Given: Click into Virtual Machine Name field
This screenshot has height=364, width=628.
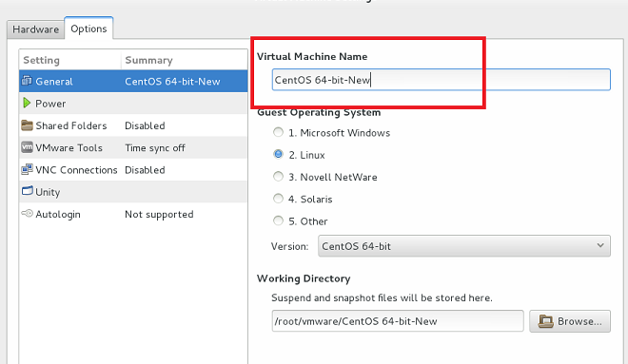Looking at the screenshot, I should click(441, 80).
